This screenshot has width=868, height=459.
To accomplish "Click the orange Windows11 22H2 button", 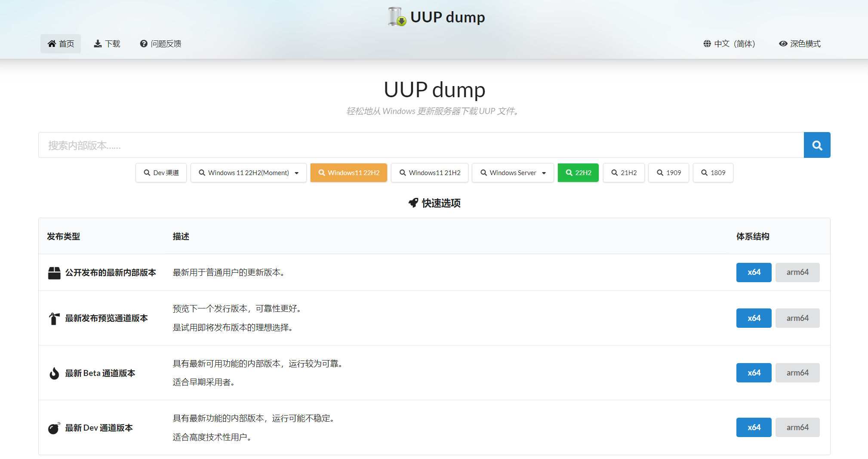I will tap(348, 173).
